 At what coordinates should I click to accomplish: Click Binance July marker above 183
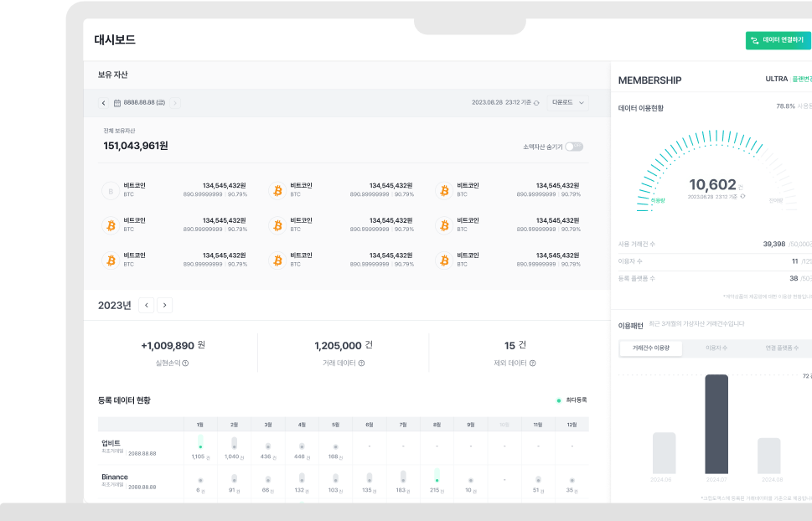pos(403,477)
